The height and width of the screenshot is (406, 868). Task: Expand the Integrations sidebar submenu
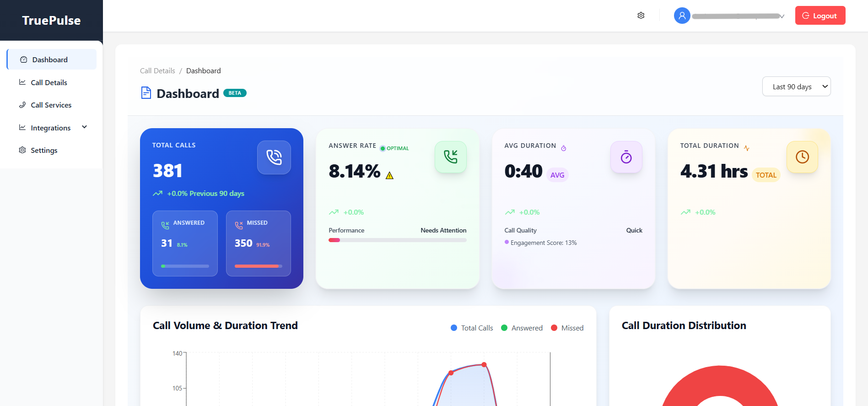coord(84,128)
